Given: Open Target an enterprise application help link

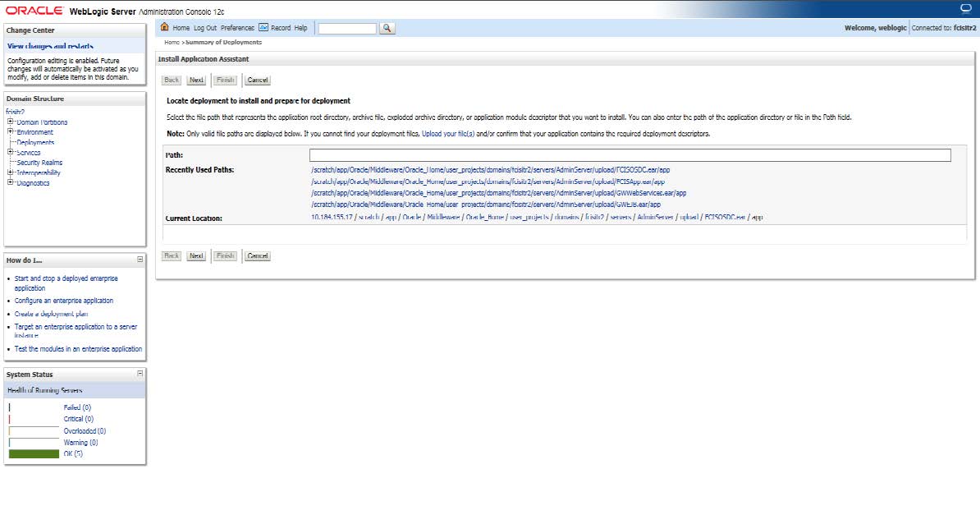Looking at the screenshot, I should coord(76,331).
